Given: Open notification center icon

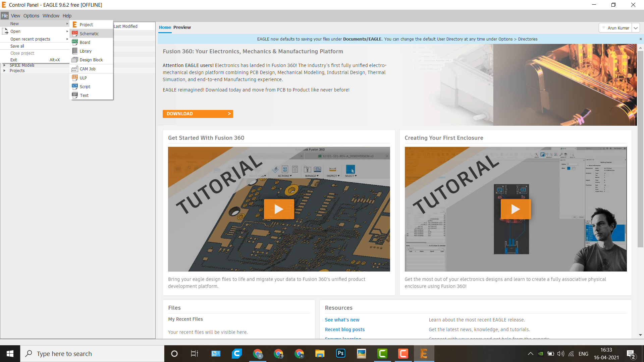Looking at the screenshot, I should [x=631, y=354].
